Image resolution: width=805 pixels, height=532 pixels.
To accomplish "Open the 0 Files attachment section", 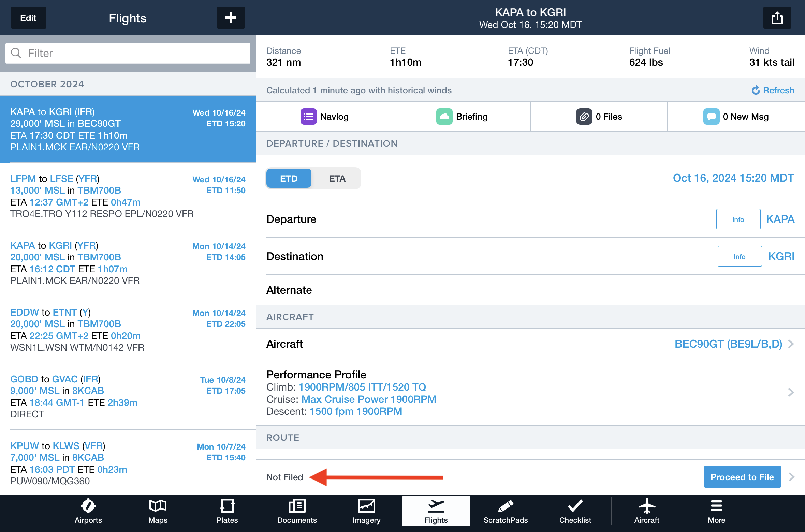I will pos(599,117).
